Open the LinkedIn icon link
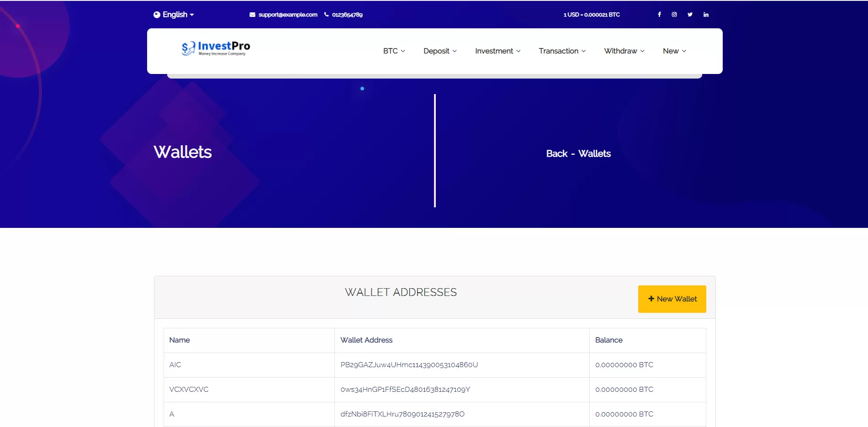Screen dimensions: 868x427 click(706, 15)
